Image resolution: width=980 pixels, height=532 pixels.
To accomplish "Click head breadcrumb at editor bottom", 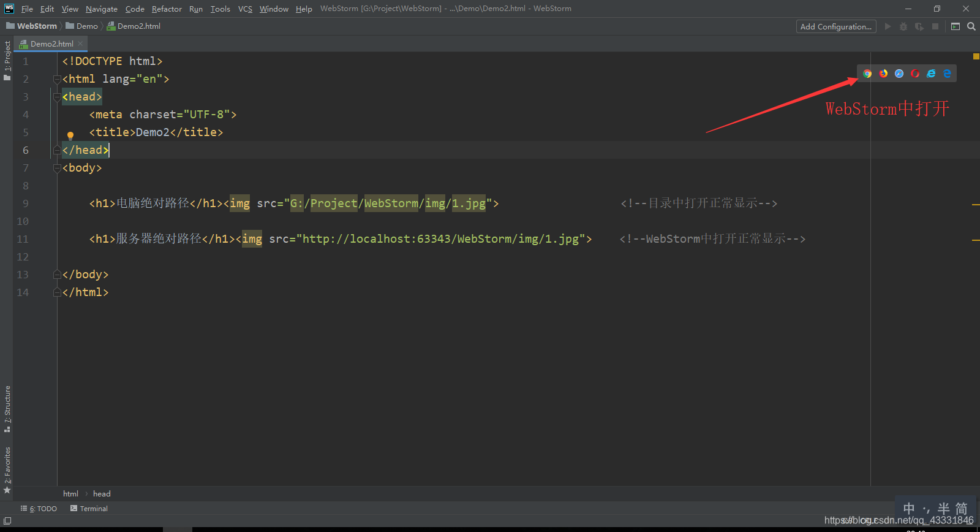I will pos(102,494).
